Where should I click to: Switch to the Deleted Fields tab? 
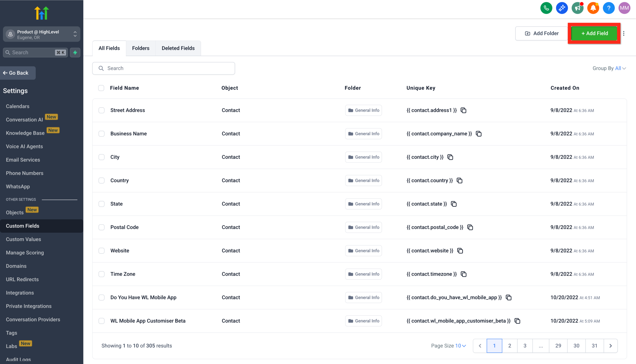click(x=178, y=48)
